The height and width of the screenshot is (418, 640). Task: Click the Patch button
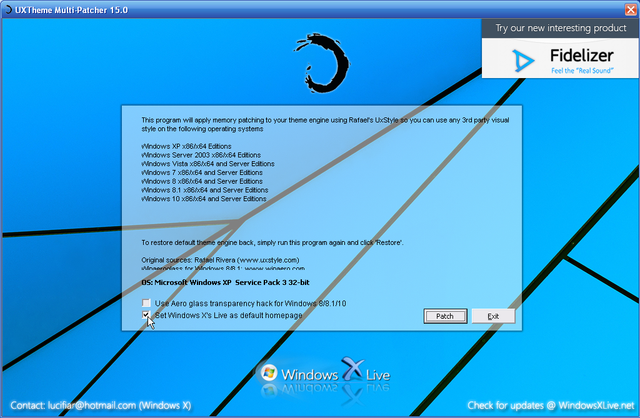[x=445, y=316]
